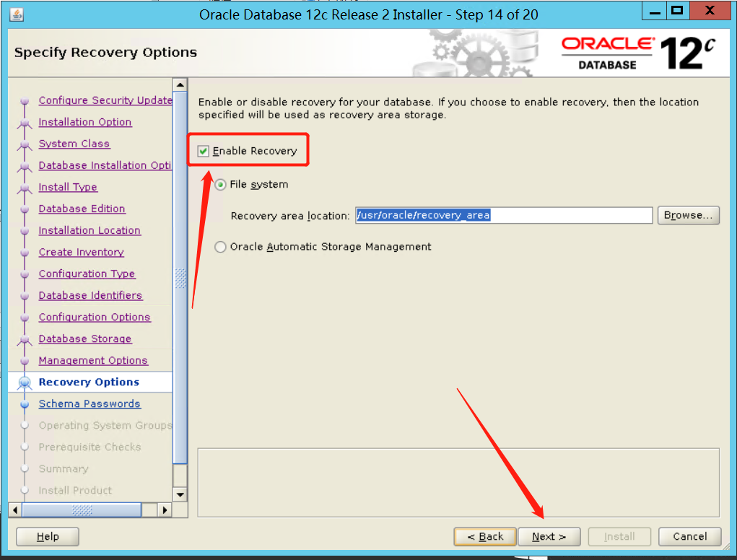The height and width of the screenshot is (560, 737).
Task: Go to Installation Option step
Action: 85,122
